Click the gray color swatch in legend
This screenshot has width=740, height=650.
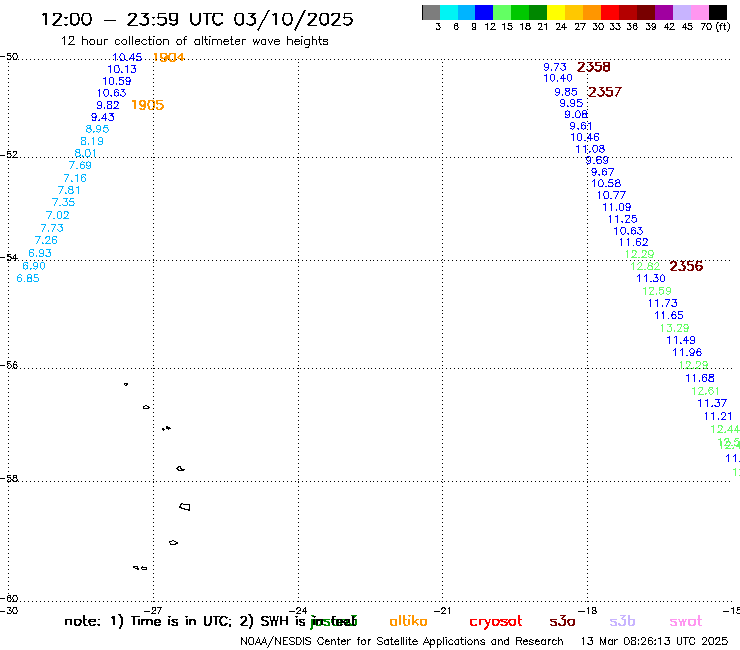point(431,12)
